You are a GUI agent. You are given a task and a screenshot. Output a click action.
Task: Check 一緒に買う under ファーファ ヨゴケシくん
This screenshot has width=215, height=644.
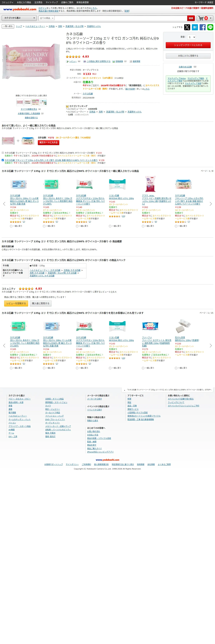click(x=143, y=368)
